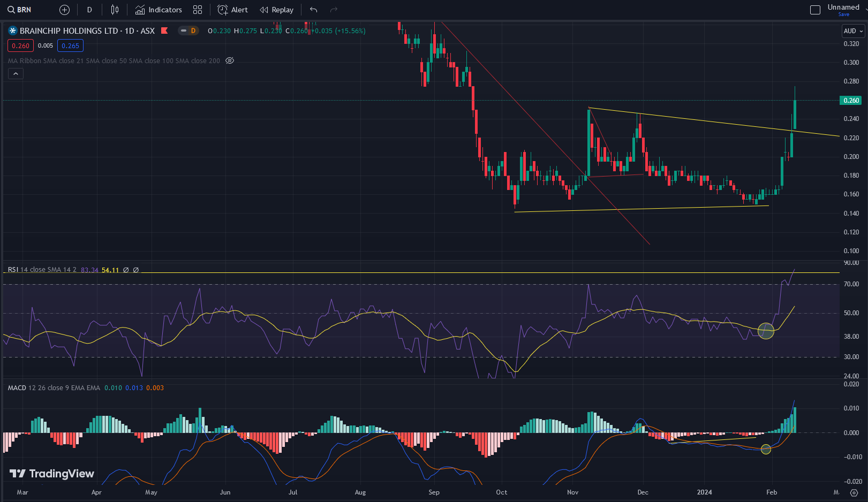Start bar Replay mode
Viewport: 868px width, 502px height.
pos(277,10)
